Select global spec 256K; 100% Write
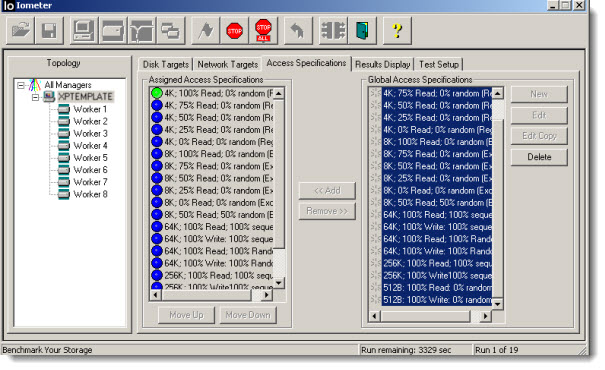This screenshot has width=605, height=370. 437,275
